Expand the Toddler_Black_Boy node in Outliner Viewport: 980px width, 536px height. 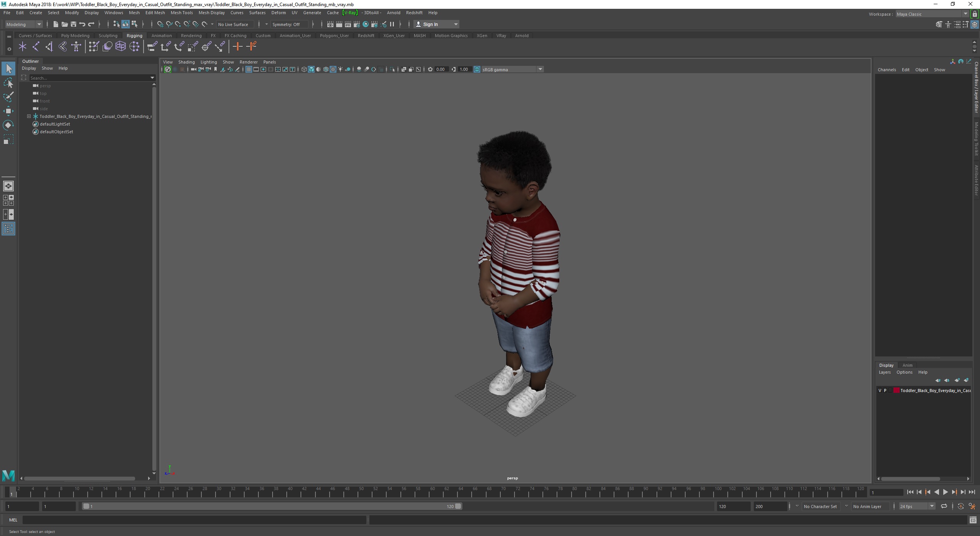pyautogui.click(x=29, y=116)
